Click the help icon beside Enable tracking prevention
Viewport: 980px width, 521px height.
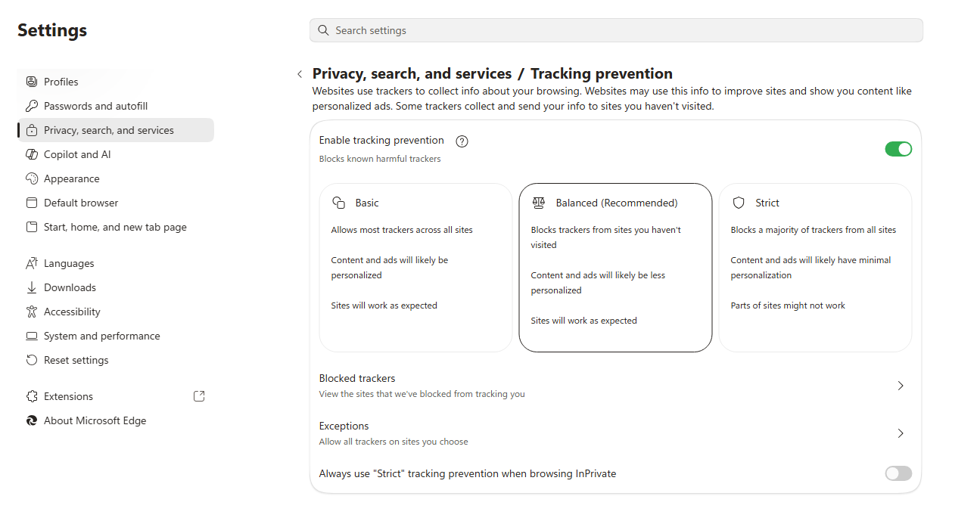462,141
